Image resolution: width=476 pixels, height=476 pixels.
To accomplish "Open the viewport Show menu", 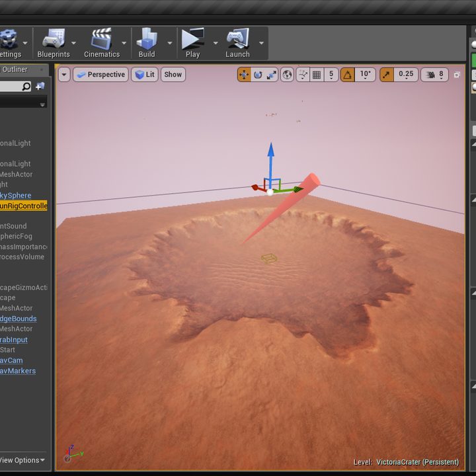I will (173, 74).
